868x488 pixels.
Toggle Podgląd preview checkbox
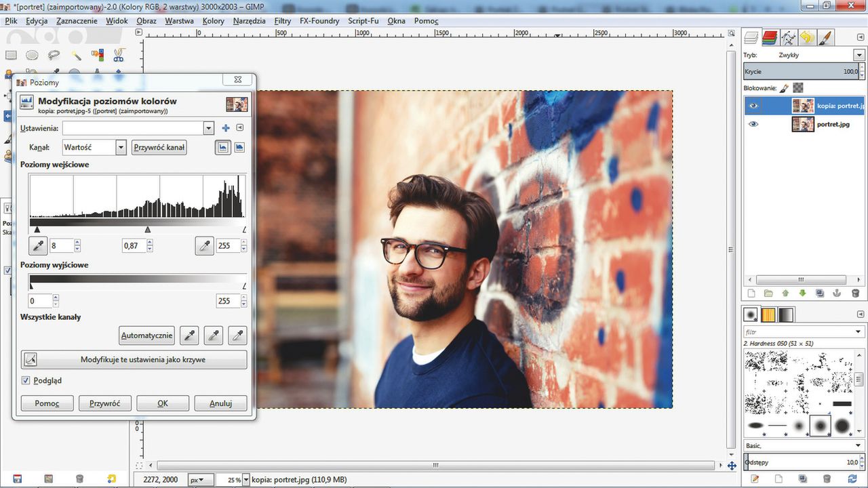pyautogui.click(x=26, y=381)
